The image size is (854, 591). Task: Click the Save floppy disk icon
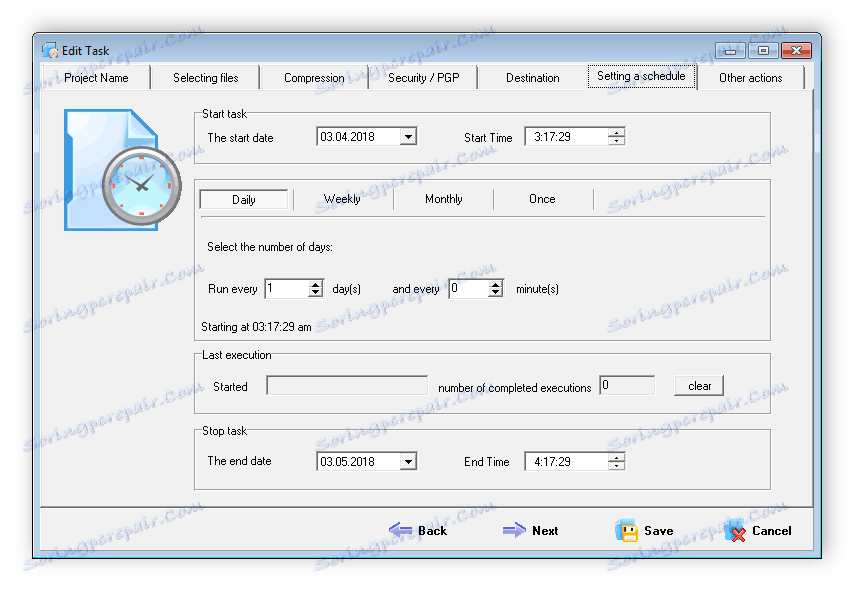tap(627, 530)
